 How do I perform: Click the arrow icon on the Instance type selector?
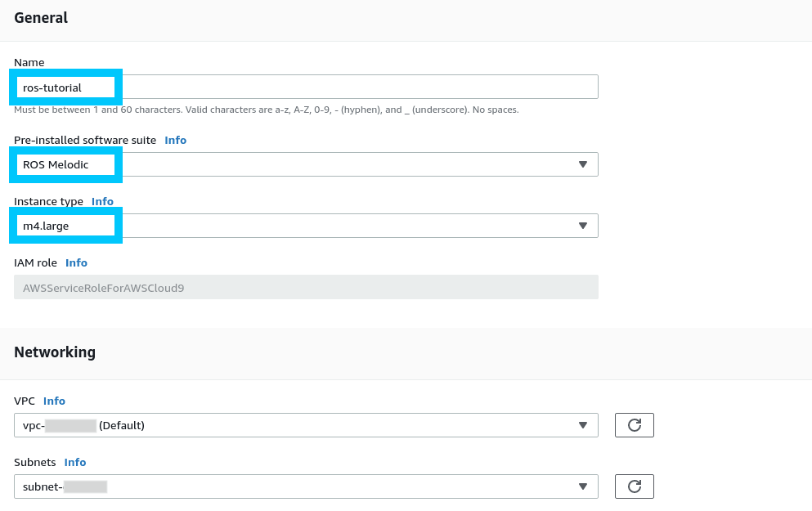click(582, 226)
